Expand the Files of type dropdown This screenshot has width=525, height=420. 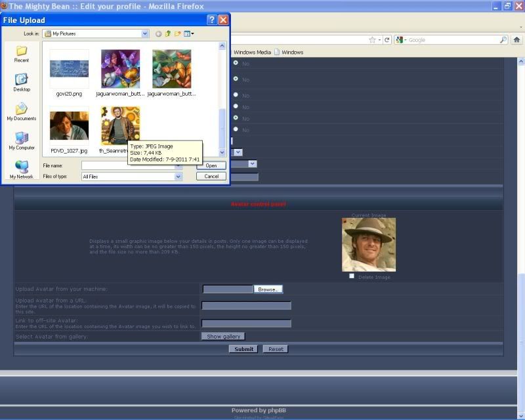178,177
